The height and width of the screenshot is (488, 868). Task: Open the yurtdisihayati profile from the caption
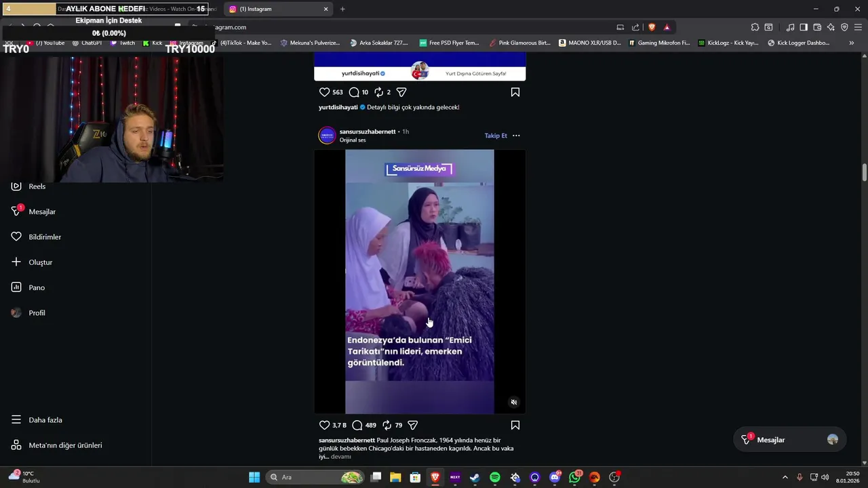pyautogui.click(x=338, y=107)
